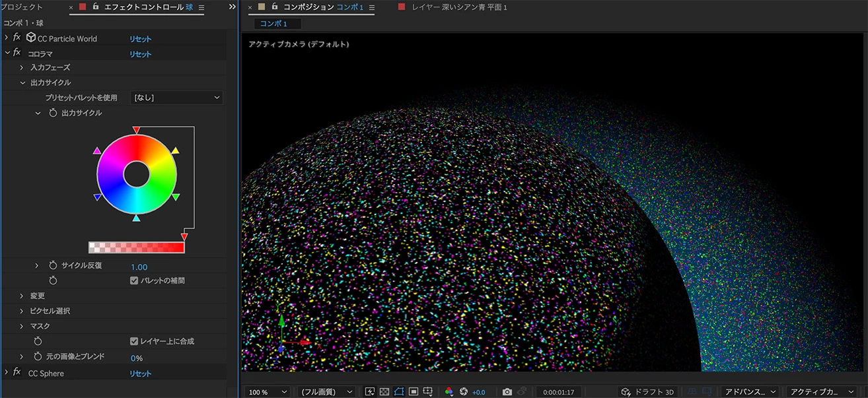The image size is (868, 398).
Task: Open the エフェクトコントロール panel menu
Action: click(x=201, y=7)
